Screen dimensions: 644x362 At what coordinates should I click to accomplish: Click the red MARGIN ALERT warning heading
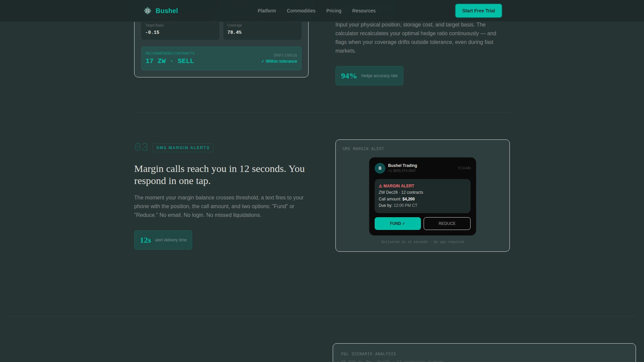tap(396, 186)
